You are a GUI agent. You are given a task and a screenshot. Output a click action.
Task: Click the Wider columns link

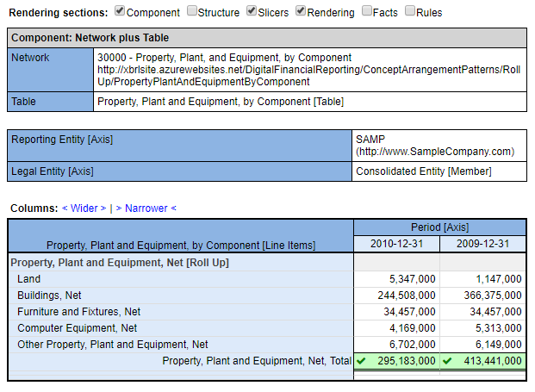tap(84, 208)
